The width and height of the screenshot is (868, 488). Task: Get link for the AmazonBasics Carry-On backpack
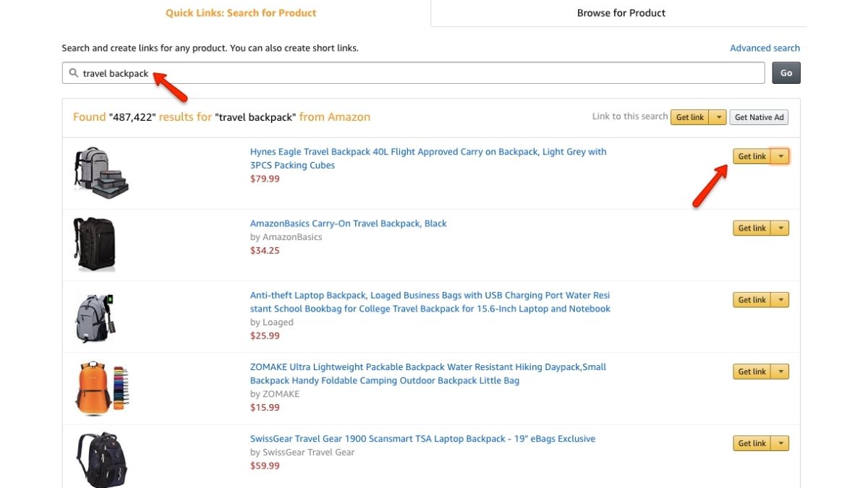click(752, 228)
